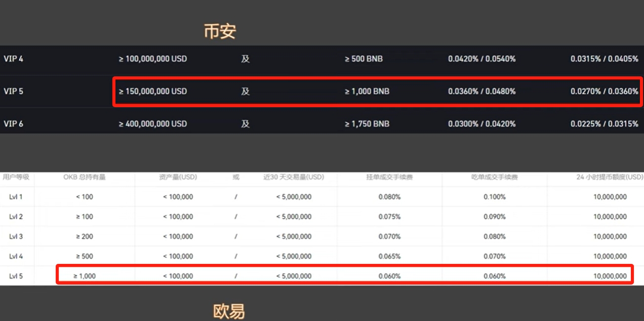
Task: Select the "≥ 1,000 BNB" balance cell
Action: point(367,91)
